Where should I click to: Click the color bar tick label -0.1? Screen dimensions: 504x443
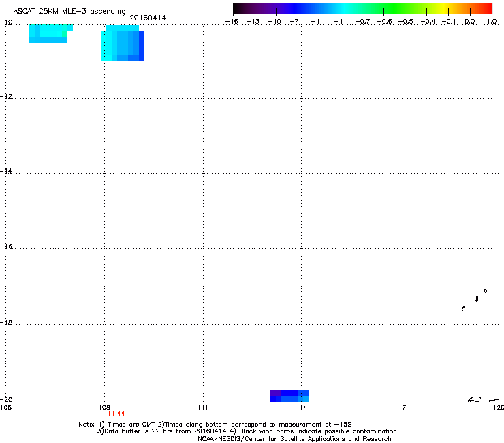pyautogui.click(x=448, y=22)
